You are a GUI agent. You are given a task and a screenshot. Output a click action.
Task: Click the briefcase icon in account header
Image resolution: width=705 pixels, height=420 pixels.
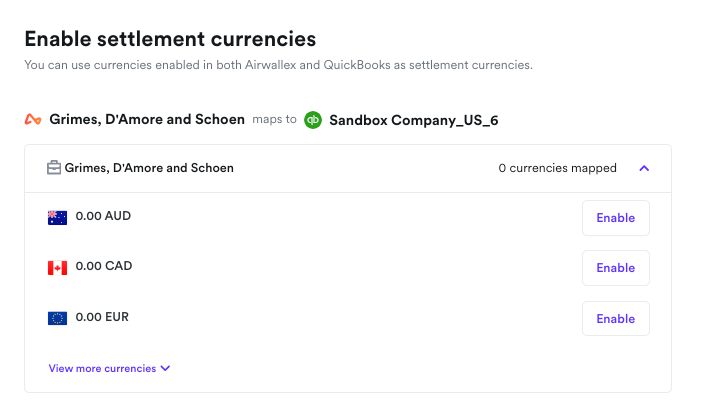point(54,168)
